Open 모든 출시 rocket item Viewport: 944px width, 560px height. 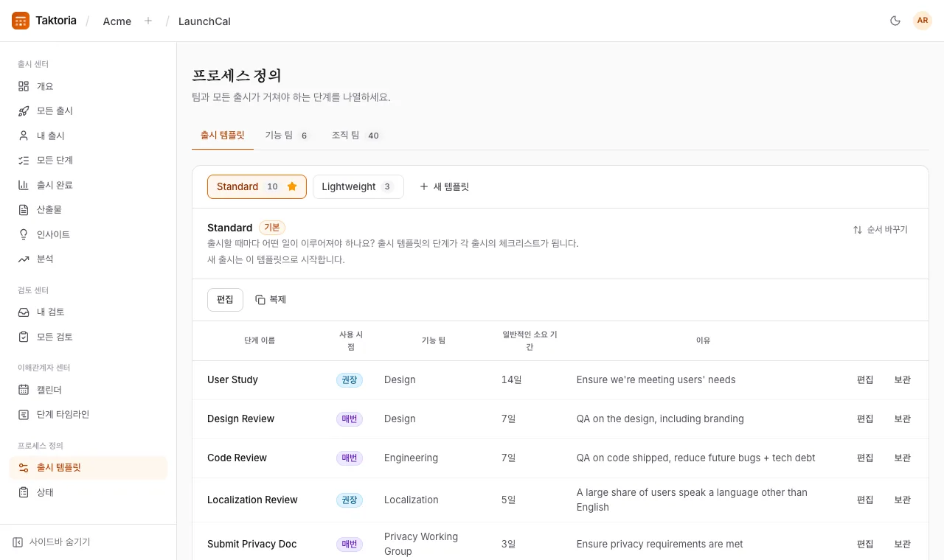point(88,111)
